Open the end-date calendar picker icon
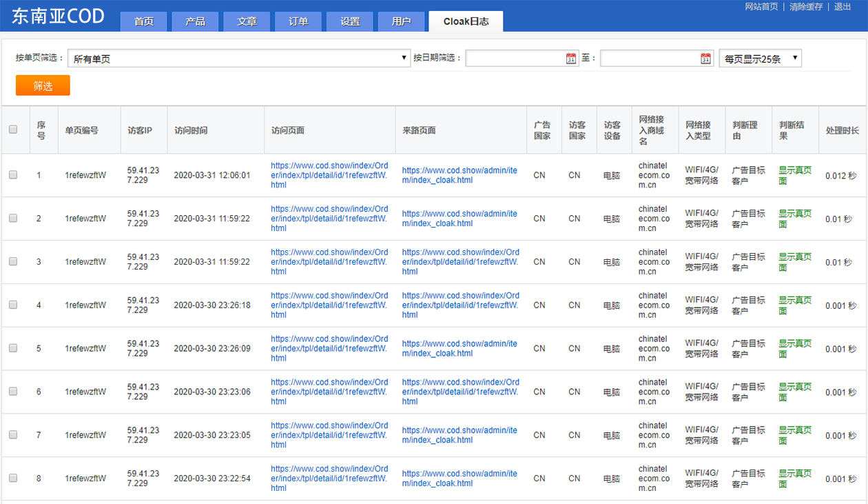868x504 pixels. coord(706,59)
